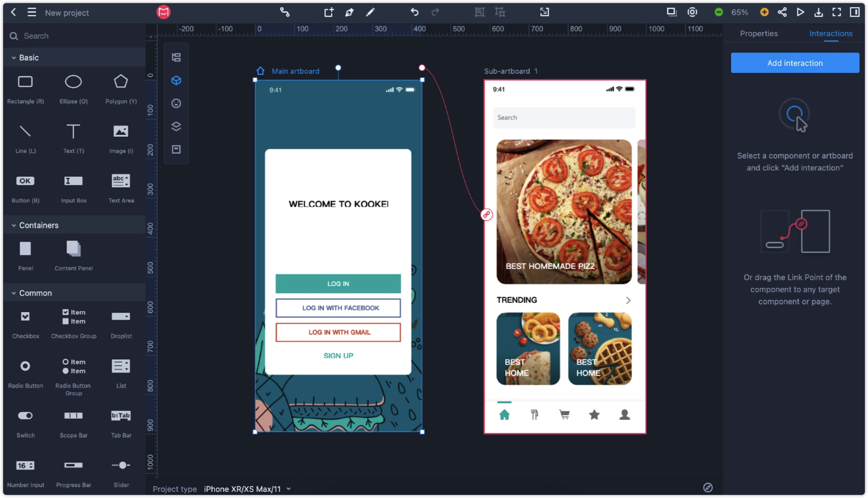Click the Ungroup icon in toolbar
This screenshot has height=498, width=868.
(500, 12)
